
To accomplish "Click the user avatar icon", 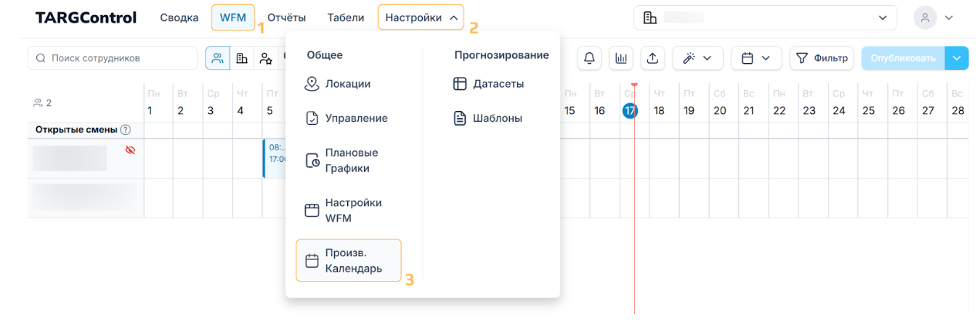I will tap(925, 18).
